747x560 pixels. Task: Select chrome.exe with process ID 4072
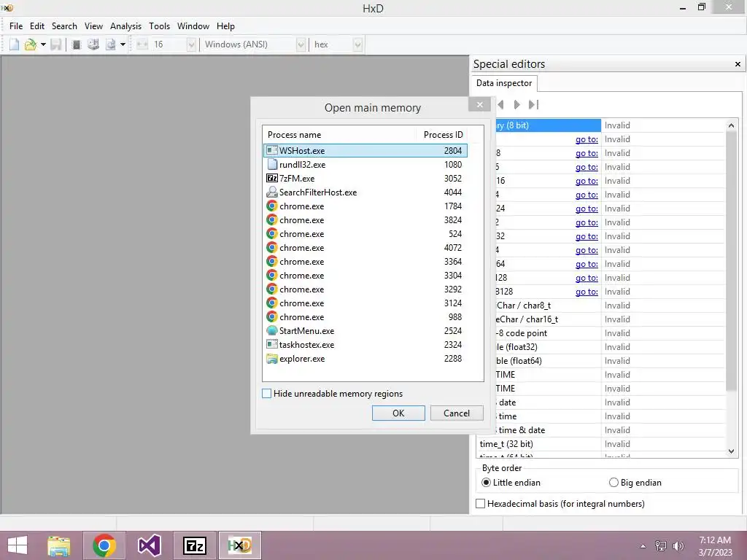[365, 248]
